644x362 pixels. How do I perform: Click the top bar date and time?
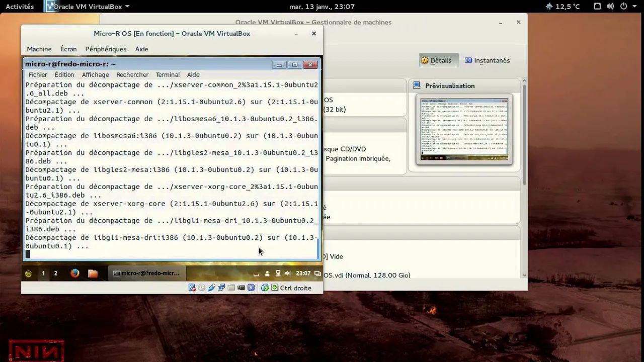coord(322,7)
